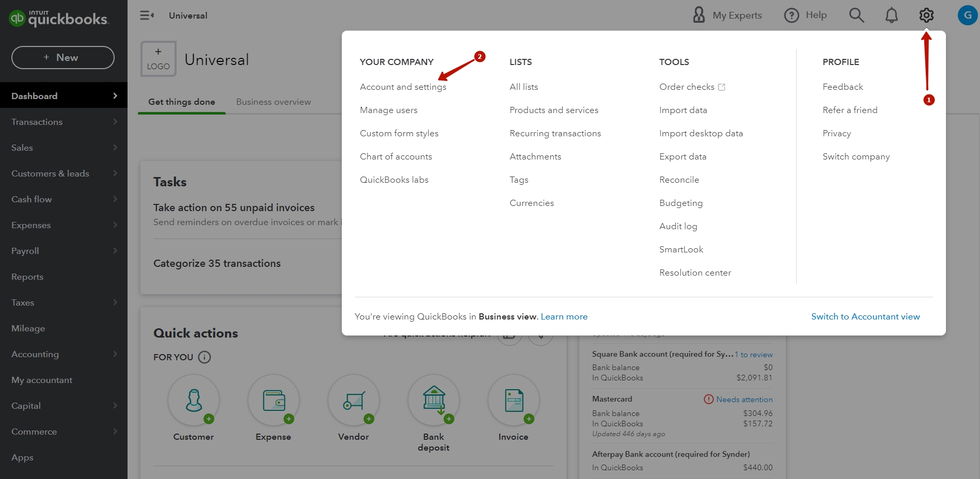Open Refer a friend
This screenshot has width=980, height=479.
[x=850, y=110]
